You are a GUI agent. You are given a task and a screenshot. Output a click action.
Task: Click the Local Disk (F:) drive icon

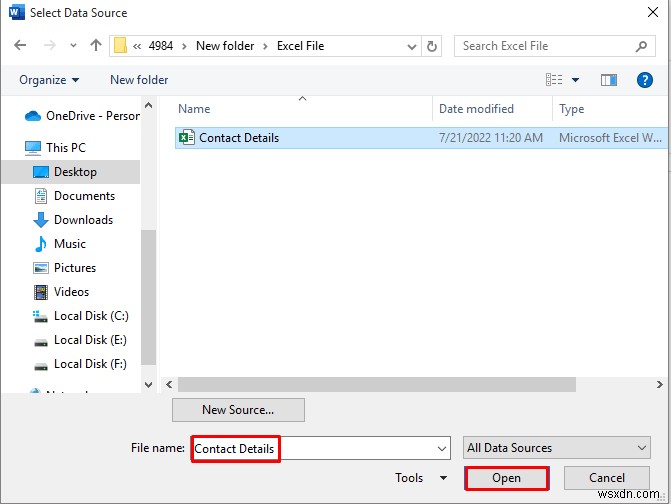(41, 367)
